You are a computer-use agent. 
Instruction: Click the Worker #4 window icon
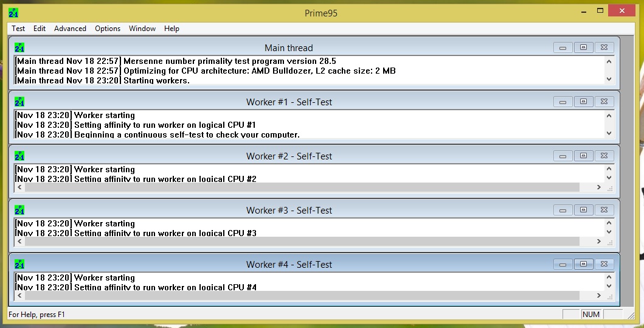(x=19, y=264)
